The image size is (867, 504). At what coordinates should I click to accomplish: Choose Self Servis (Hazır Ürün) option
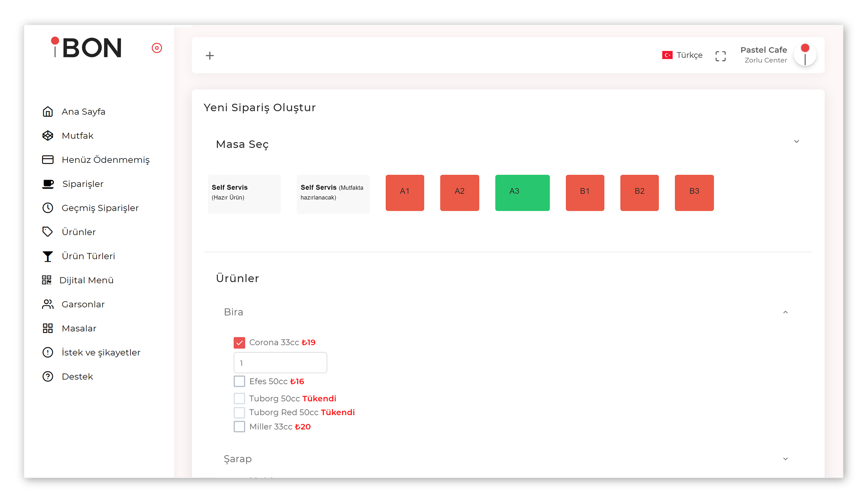click(244, 194)
